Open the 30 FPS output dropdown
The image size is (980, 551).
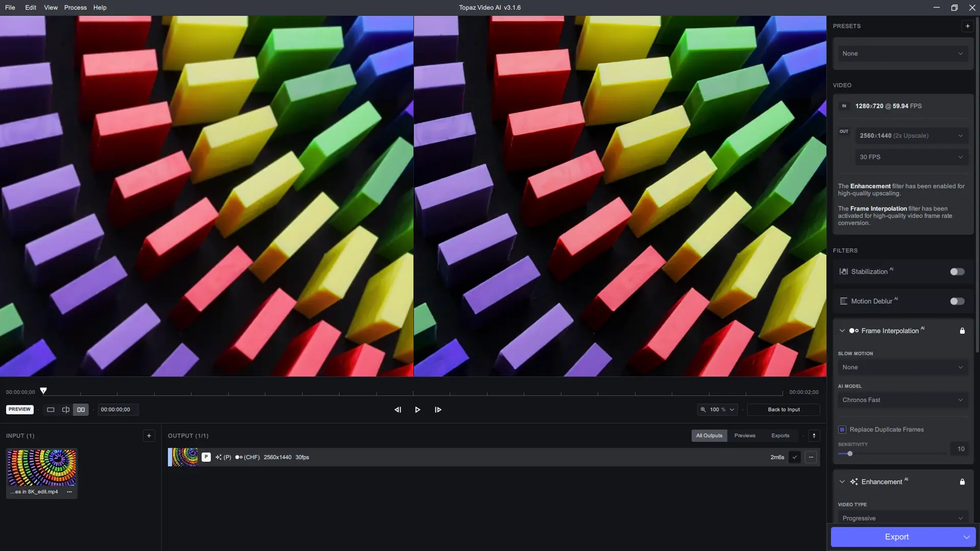(912, 157)
